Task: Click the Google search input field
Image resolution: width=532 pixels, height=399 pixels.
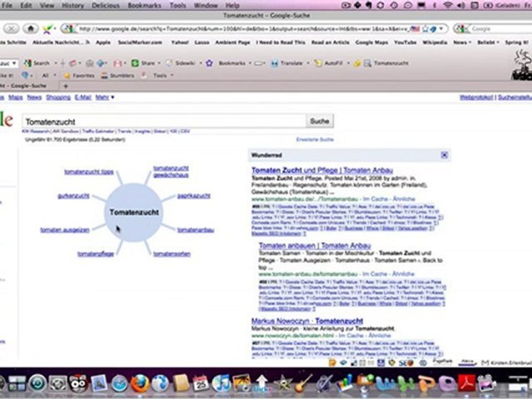Action: pyautogui.click(x=164, y=121)
